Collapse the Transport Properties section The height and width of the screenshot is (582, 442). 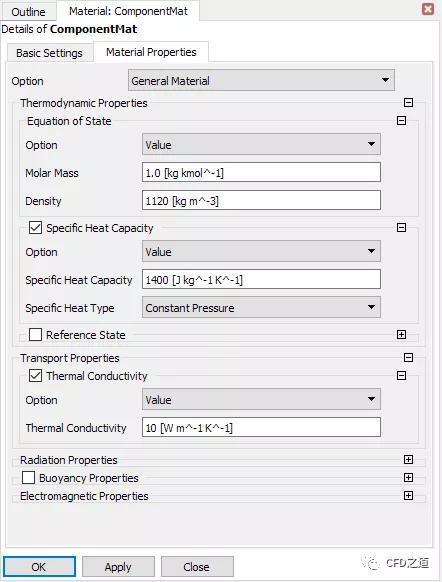[408, 357]
